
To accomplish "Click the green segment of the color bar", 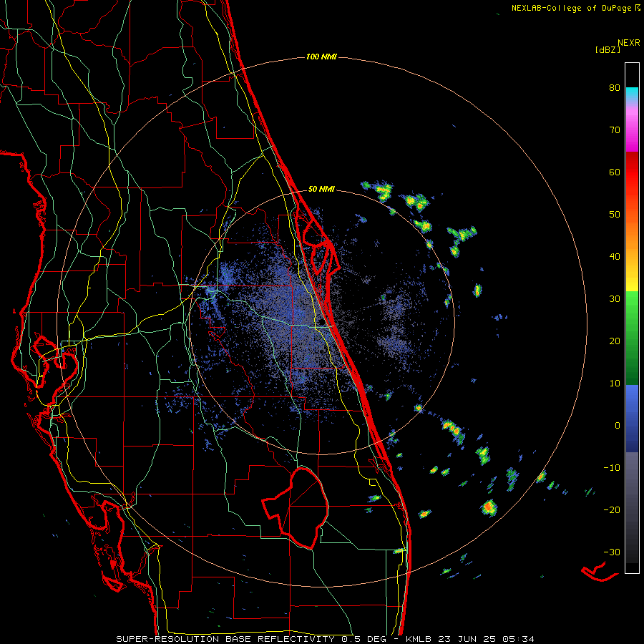I will (632, 338).
